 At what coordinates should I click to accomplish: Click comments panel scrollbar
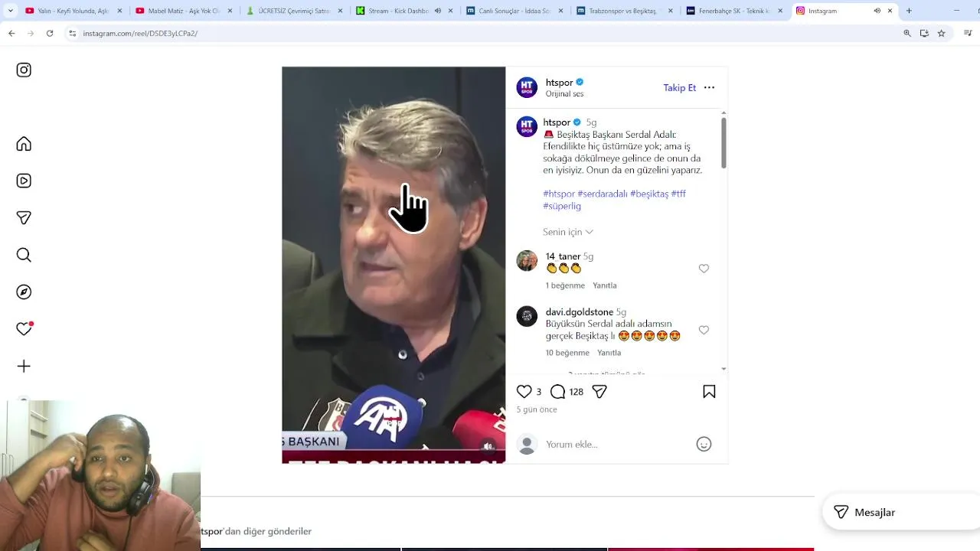pos(724,143)
